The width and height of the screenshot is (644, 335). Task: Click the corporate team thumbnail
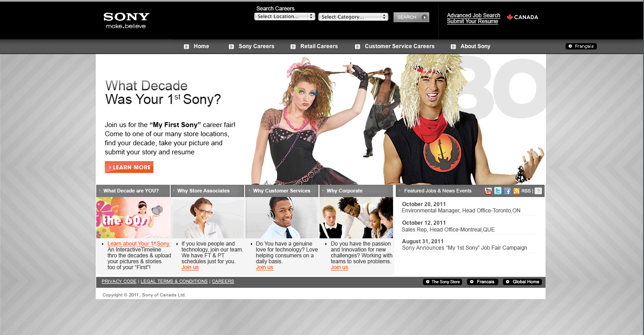coord(356,217)
